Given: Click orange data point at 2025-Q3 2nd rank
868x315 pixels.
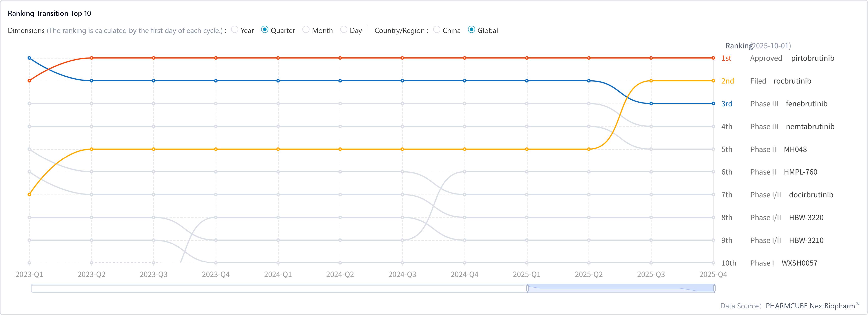Looking at the screenshot, I should pyautogui.click(x=651, y=81).
